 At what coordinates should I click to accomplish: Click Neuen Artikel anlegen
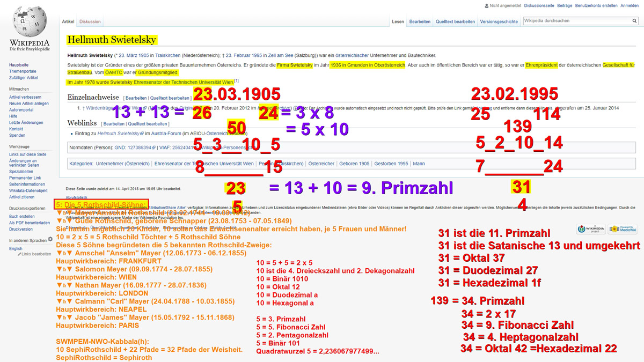(x=29, y=104)
